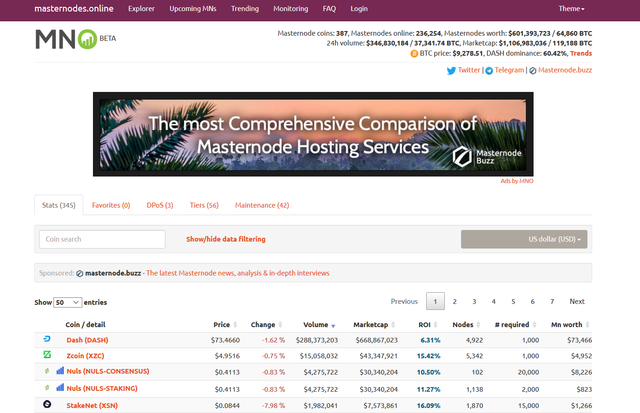640x413 pixels.
Task: Open the Ads by MNO link
Action: coord(517,181)
